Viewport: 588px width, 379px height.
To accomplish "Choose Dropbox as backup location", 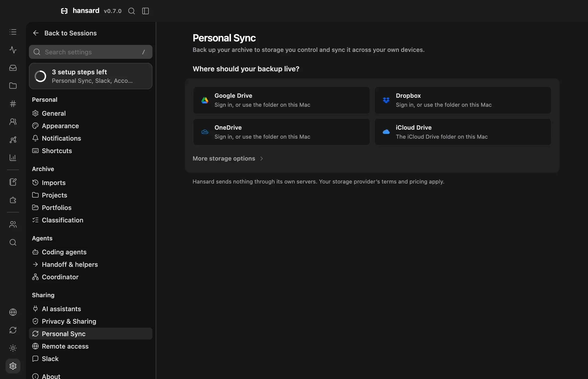I will tap(463, 100).
